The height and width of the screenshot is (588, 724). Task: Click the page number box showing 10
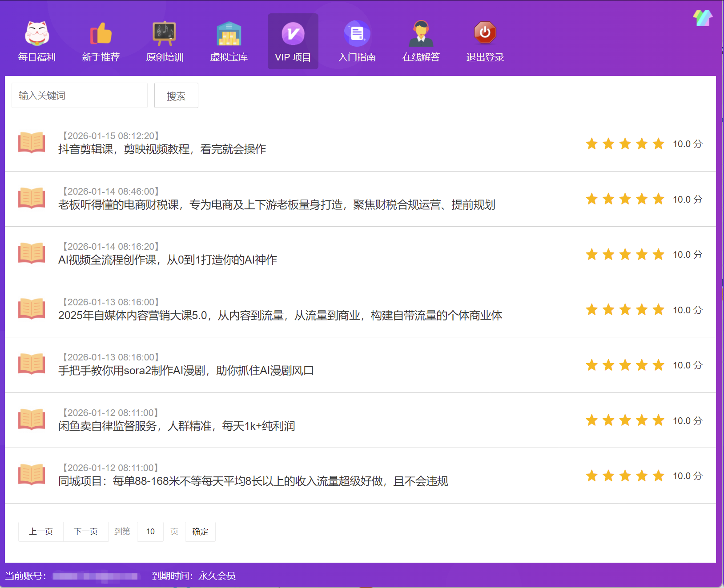coord(150,532)
